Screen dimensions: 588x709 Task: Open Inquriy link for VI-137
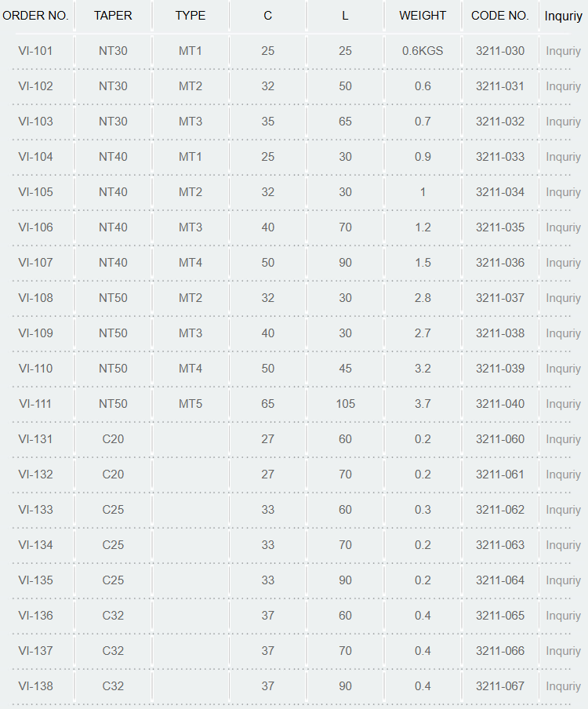tap(563, 651)
